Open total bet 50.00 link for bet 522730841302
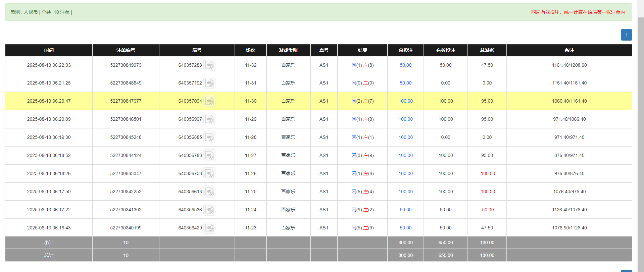 coord(405,210)
